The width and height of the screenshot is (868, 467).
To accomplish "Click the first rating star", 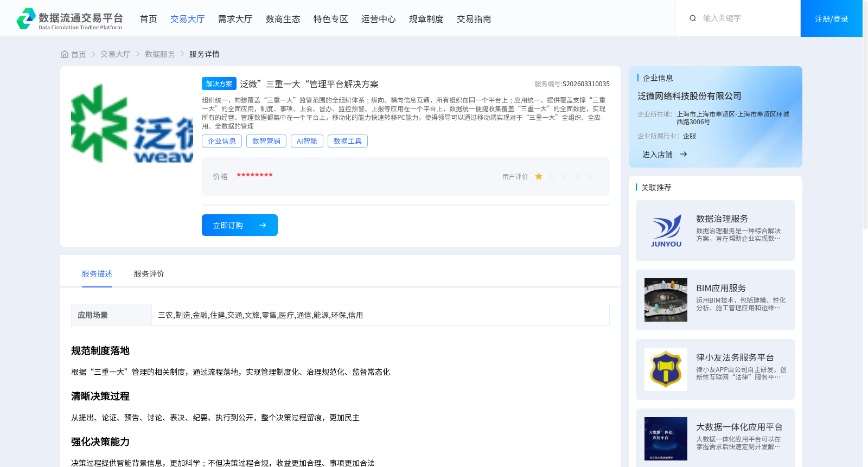I will tap(539, 176).
